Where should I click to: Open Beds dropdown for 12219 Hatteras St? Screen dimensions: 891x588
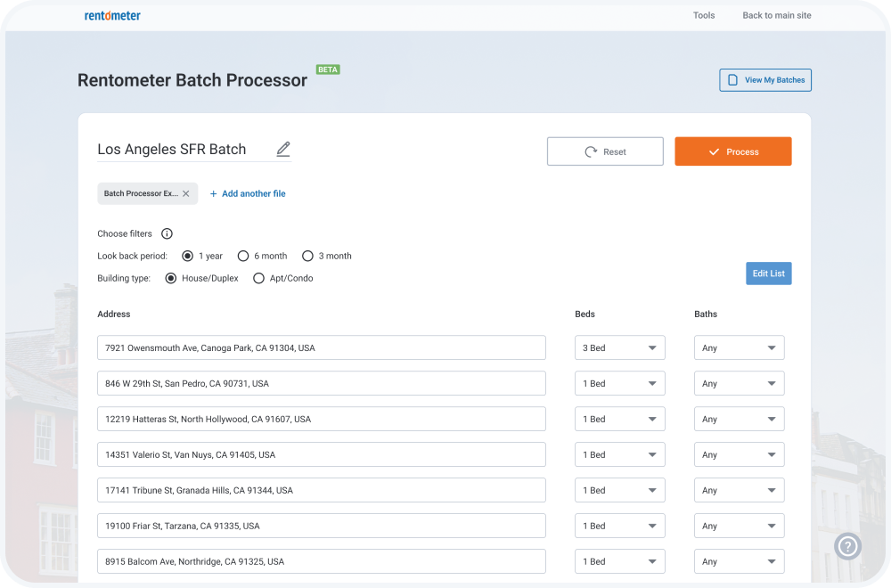click(620, 420)
